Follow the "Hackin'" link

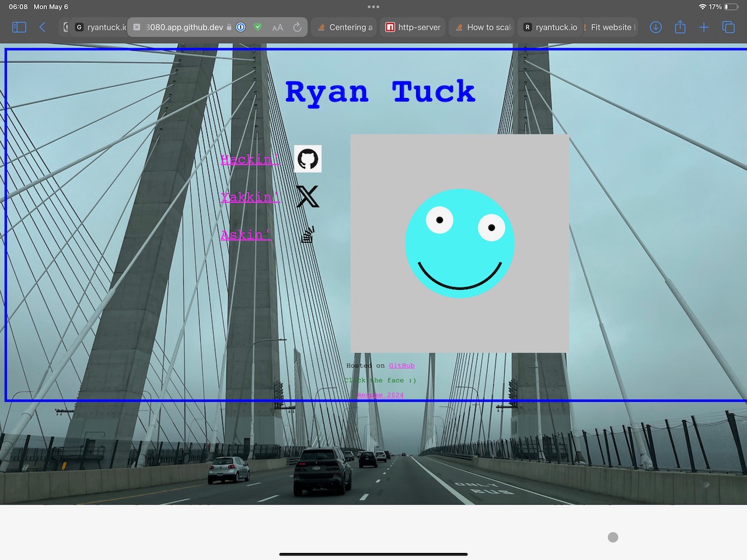pyautogui.click(x=250, y=159)
